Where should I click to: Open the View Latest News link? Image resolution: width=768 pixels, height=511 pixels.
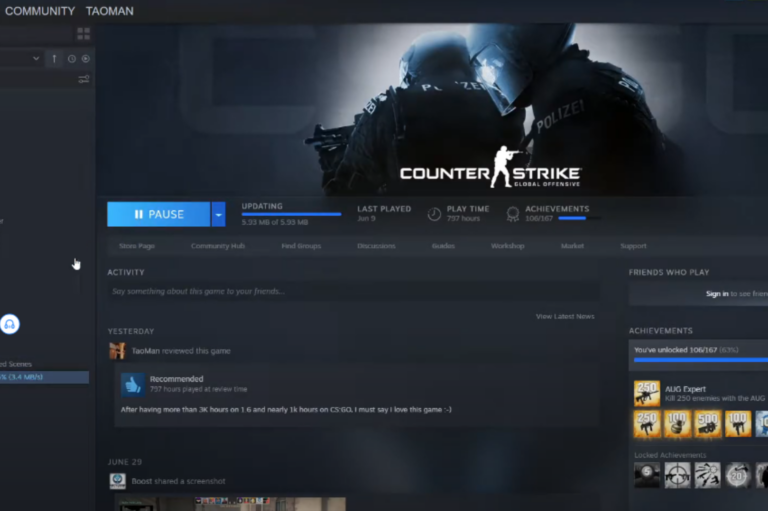point(565,316)
